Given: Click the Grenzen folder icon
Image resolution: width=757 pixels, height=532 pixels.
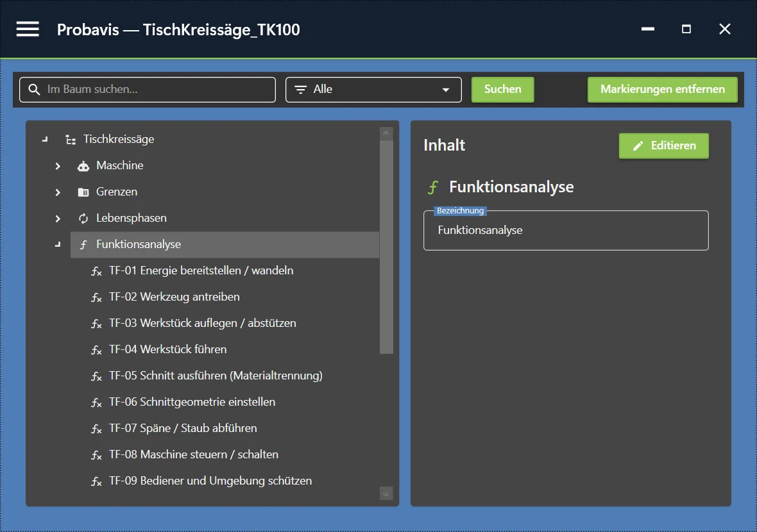Looking at the screenshot, I should pyautogui.click(x=83, y=192).
